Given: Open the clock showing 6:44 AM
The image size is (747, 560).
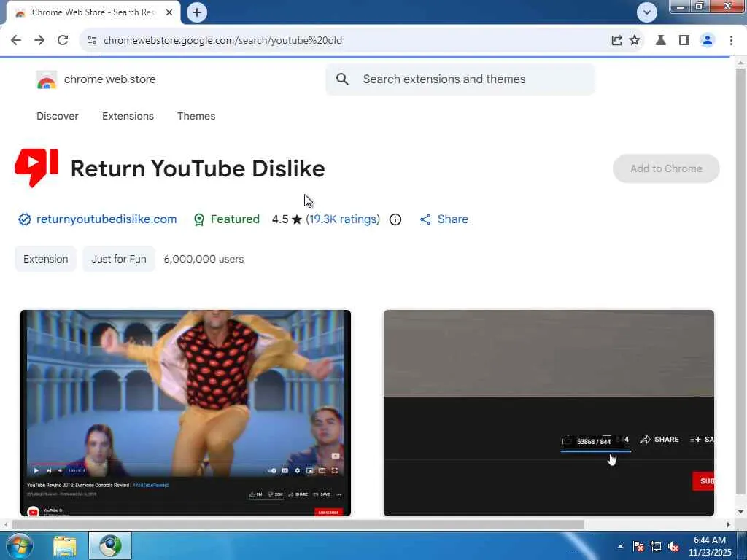Looking at the screenshot, I should pyautogui.click(x=709, y=546).
